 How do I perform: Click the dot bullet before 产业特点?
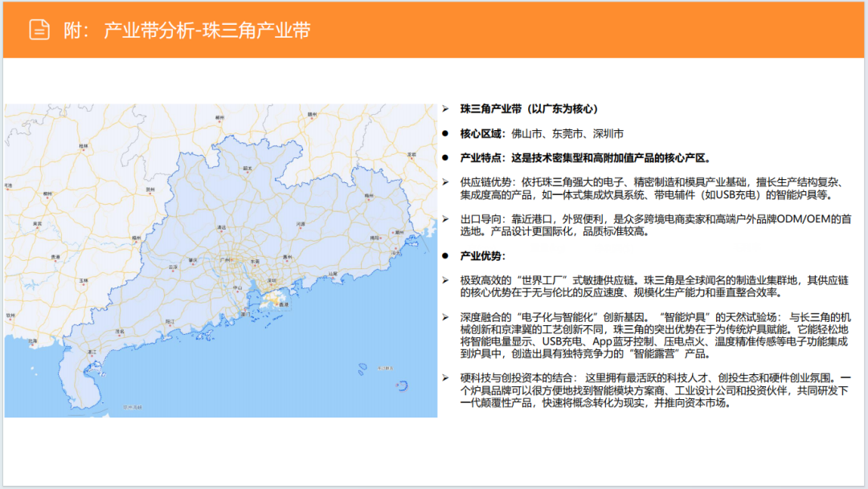[x=445, y=158]
